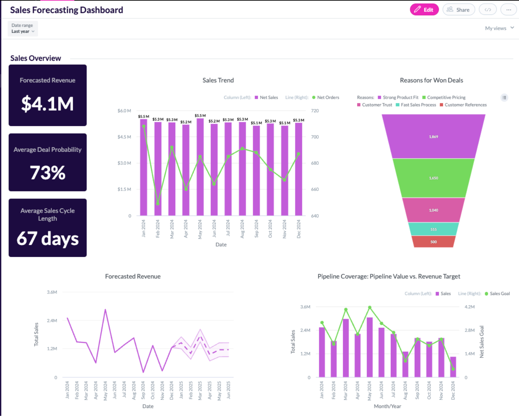
Task: Click the Jan 2024 bar in Sales Trend
Action: [x=144, y=168]
